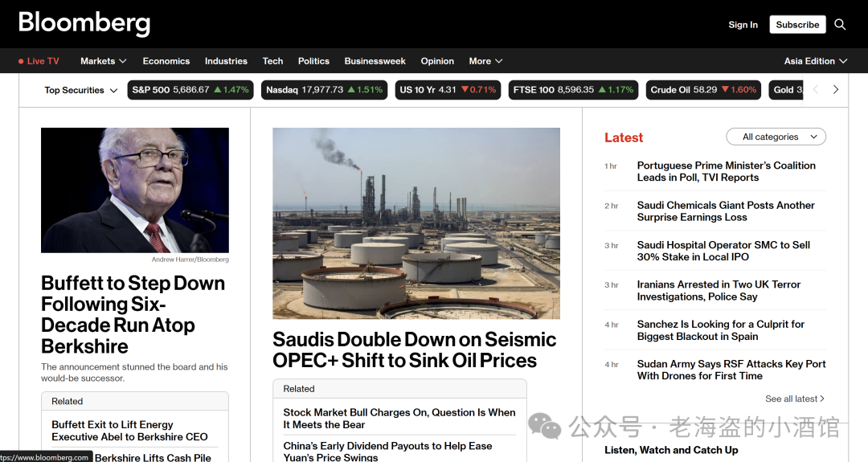Open Stock Market Bull Charges On article
The image size is (868, 462).
pos(399,419)
